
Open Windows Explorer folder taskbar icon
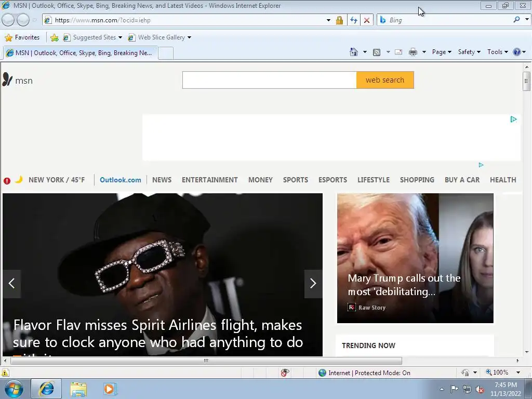[78, 389]
